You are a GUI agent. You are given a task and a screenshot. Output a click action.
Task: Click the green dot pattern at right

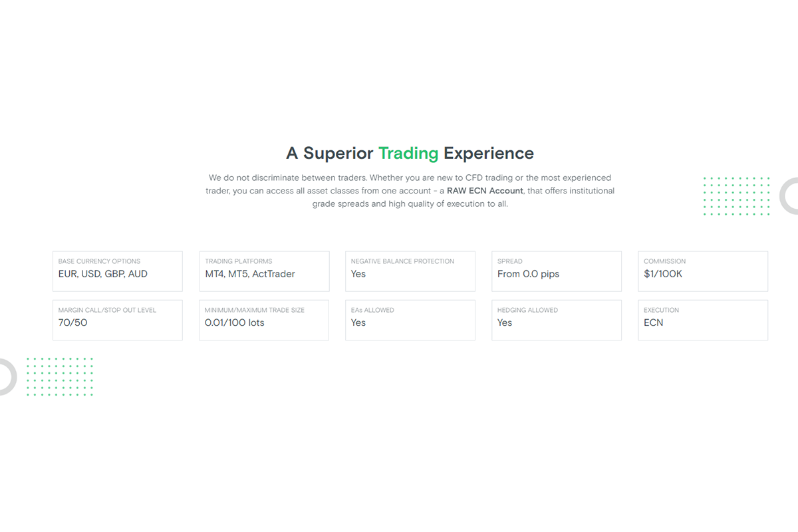point(737,196)
